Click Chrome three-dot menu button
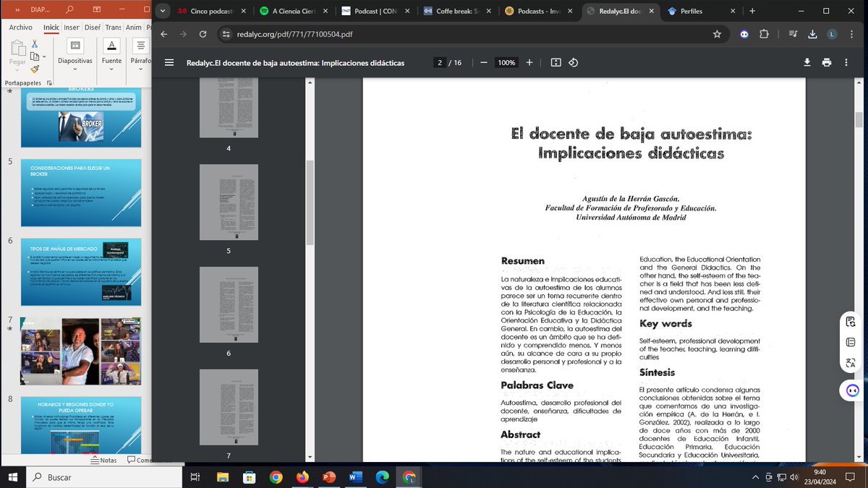868x488 pixels. pos(851,34)
